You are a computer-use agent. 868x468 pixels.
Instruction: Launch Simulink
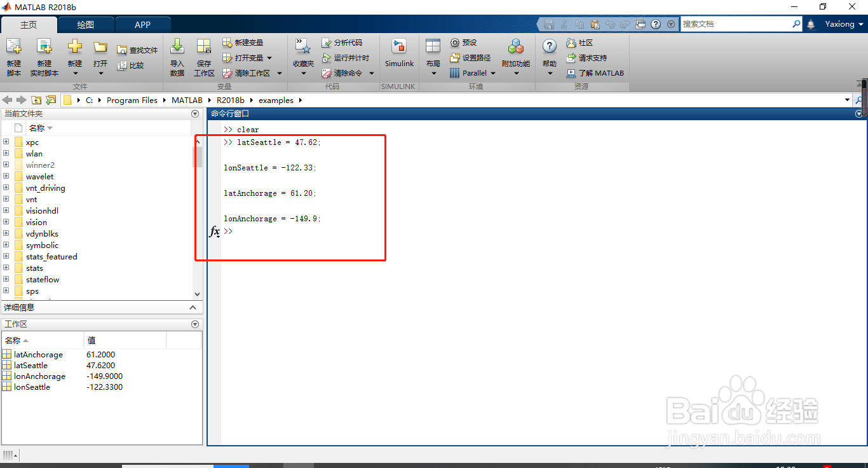point(399,54)
